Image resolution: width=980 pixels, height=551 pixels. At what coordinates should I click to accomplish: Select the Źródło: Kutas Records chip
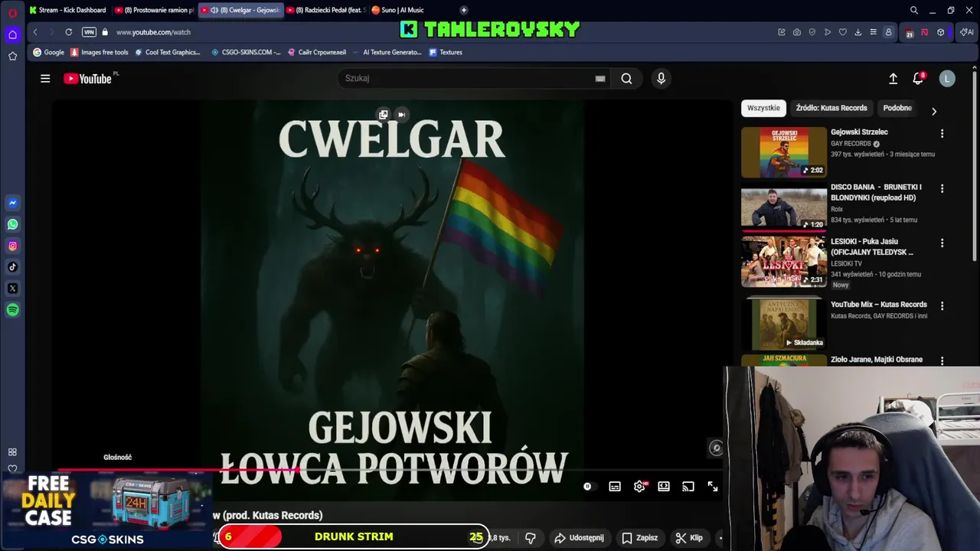pos(831,108)
